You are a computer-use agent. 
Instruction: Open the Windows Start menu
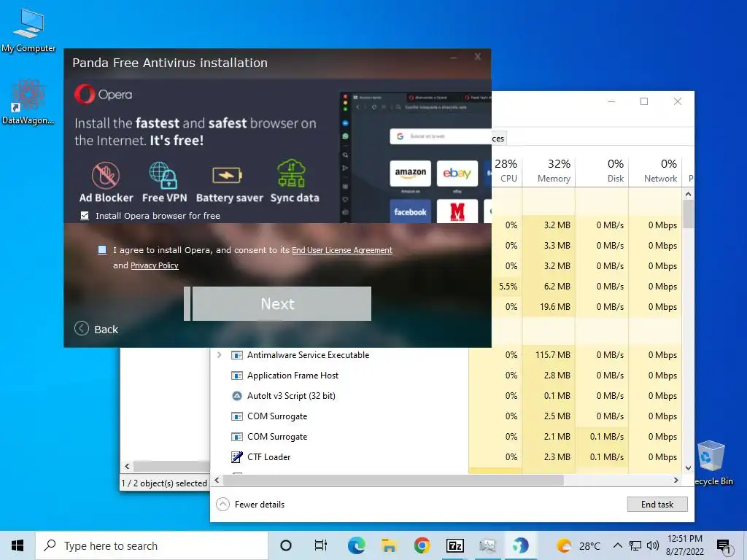pyautogui.click(x=18, y=545)
